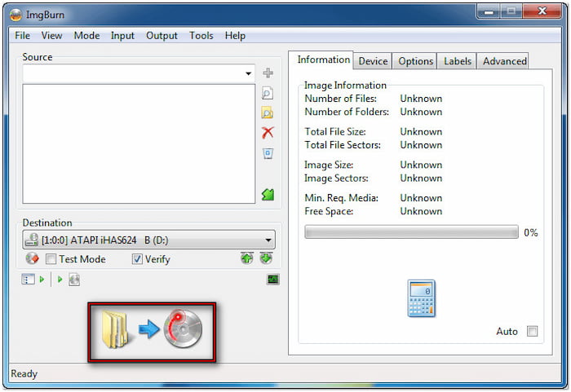Screen dimensions: 571x392
Task: Click the Min. Req. Media label
Action: [341, 198]
